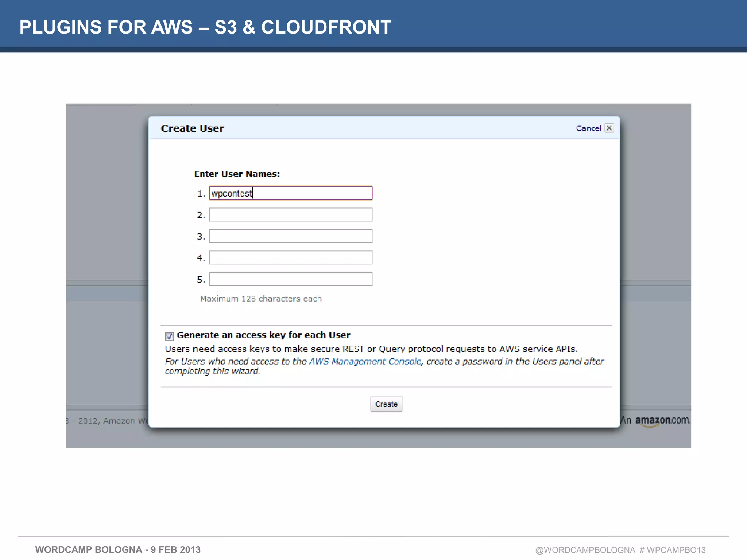Select user name input field number 3

[x=291, y=236]
